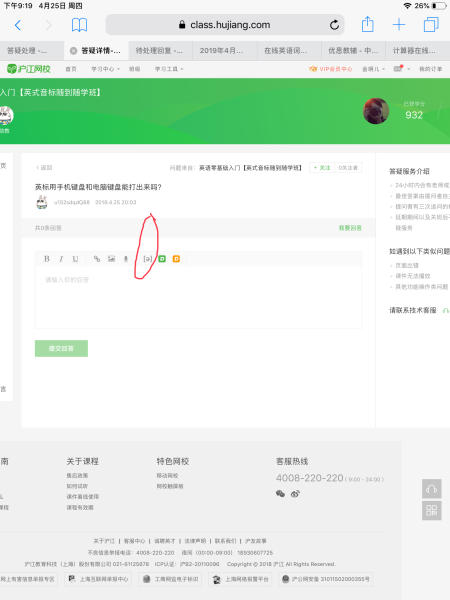Open Safari bookmarks book icon

80,25
